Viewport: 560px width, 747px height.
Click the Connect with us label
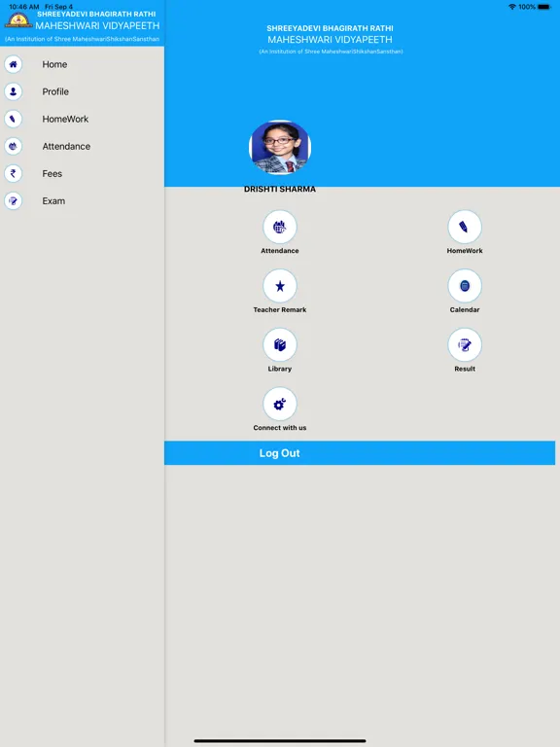(280, 428)
